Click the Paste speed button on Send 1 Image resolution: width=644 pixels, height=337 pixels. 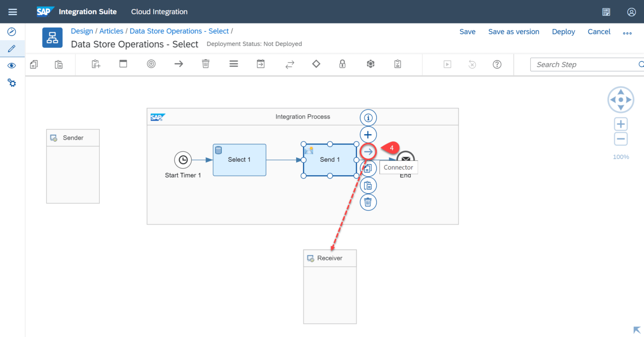pos(368,185)
